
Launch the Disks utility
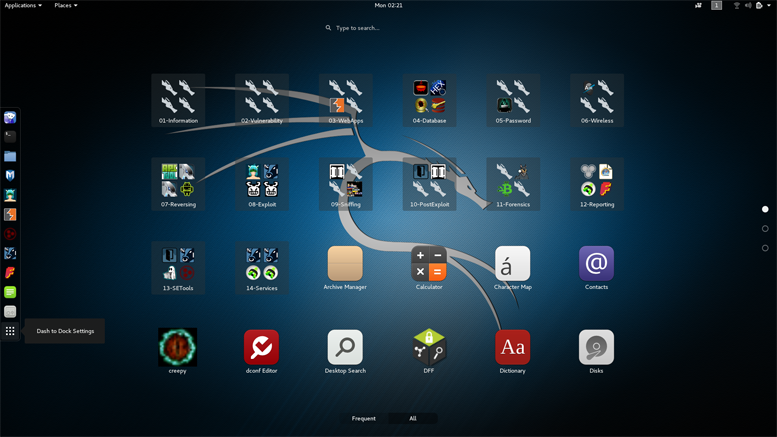tap(597, 351)
